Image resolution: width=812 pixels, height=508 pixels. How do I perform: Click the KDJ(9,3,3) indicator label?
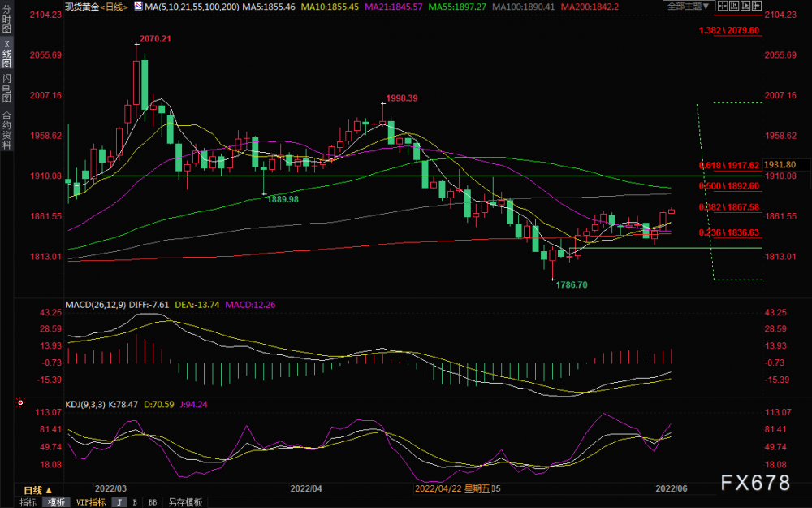point(86,404)
